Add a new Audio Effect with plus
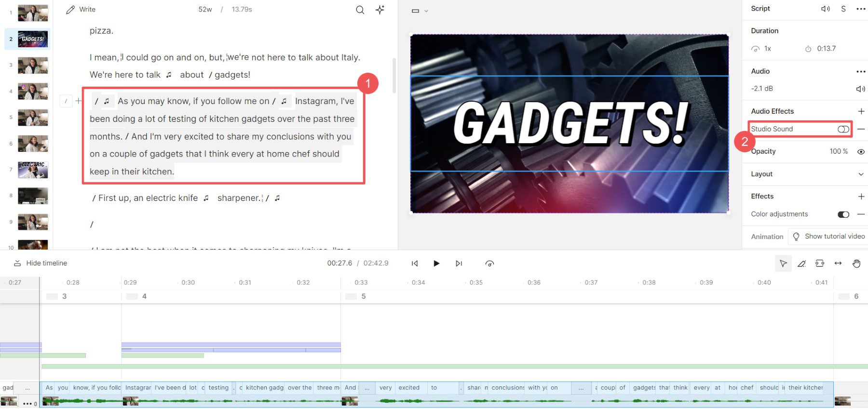Screen dimensions: 868x410 point(861,111)
